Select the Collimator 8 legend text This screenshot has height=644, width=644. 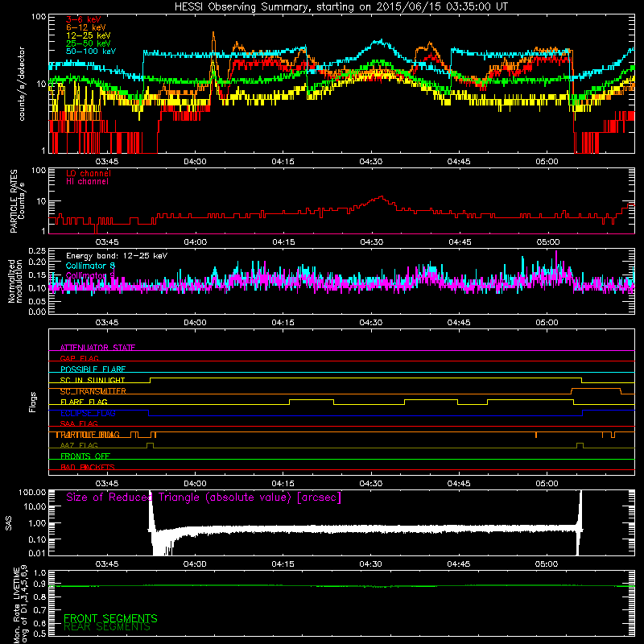click(90, 266)
